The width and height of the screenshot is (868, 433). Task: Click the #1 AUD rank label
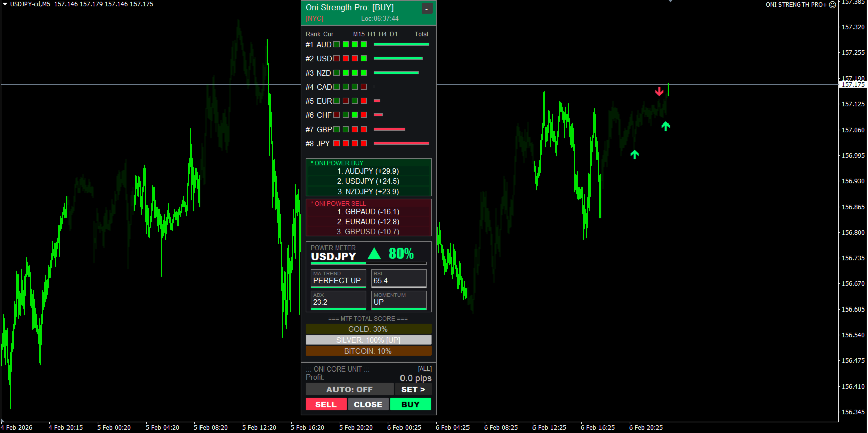click(x=318, y=45)
